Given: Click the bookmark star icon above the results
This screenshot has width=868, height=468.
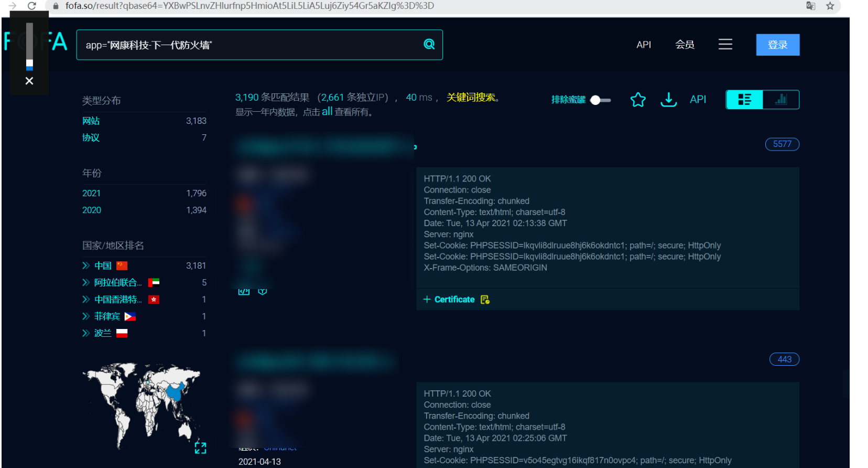Looking at the screenshot, I should click(x=638, y=99).
